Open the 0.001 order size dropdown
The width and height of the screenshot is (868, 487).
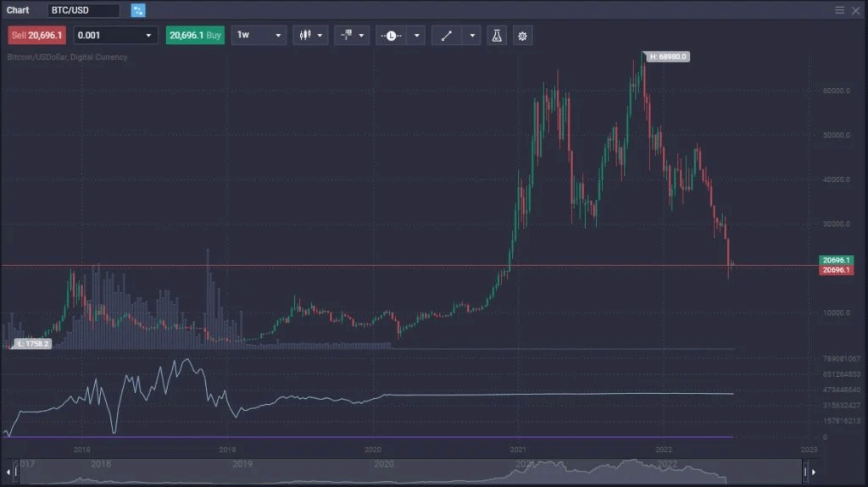point(115,36)
